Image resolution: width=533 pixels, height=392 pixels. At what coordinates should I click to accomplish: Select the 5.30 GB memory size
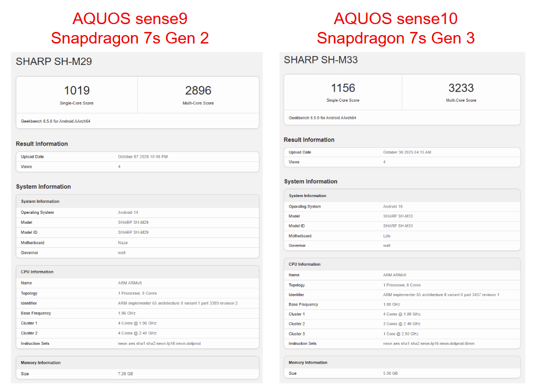pos(390,373)
